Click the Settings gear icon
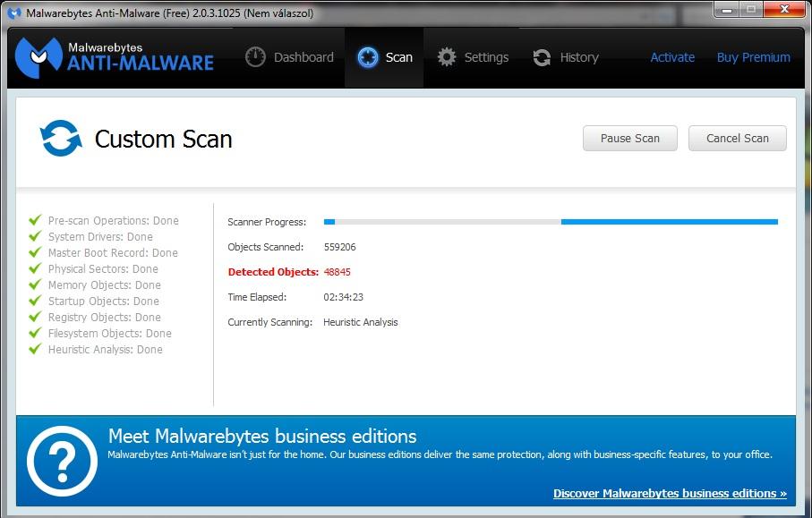Screen dimensions: 812x518 447,57
